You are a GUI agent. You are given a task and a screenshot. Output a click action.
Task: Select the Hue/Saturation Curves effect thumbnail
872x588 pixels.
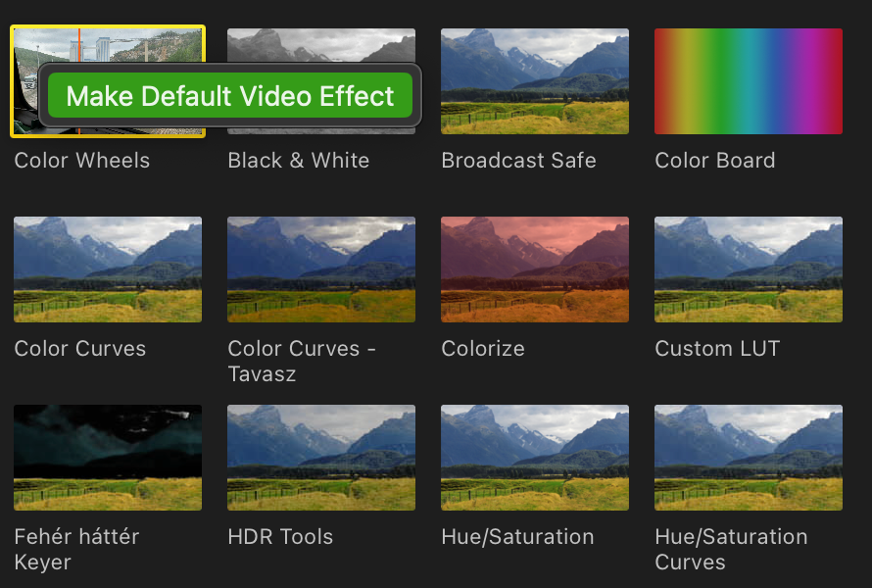tap(748, 458)
